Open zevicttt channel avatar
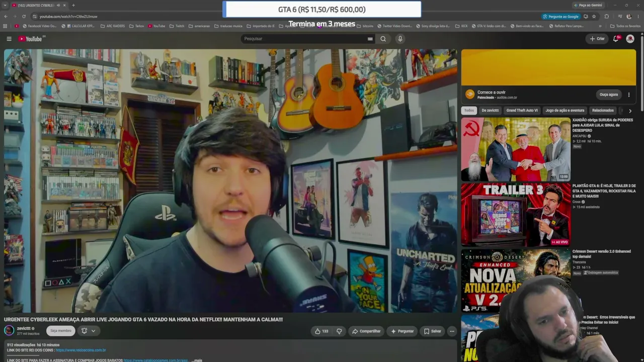 [x=9, y=330]
